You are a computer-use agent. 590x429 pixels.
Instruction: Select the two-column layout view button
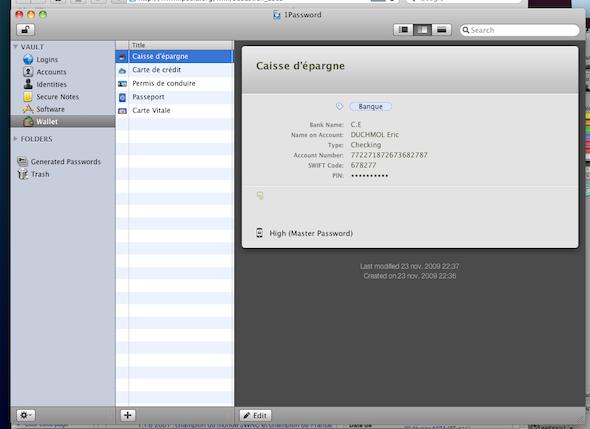tap(422, 30)
